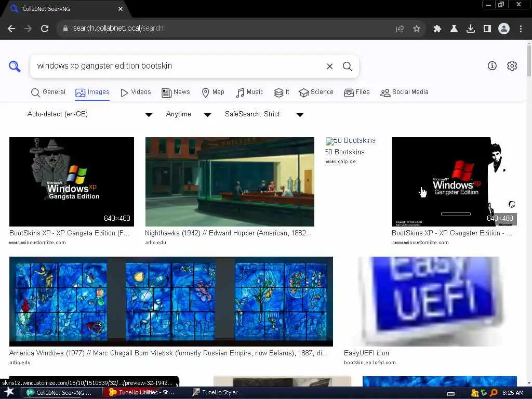Switch to Map search tab
Viewport: 532px width, 399px height.
[x=213, y=92]
